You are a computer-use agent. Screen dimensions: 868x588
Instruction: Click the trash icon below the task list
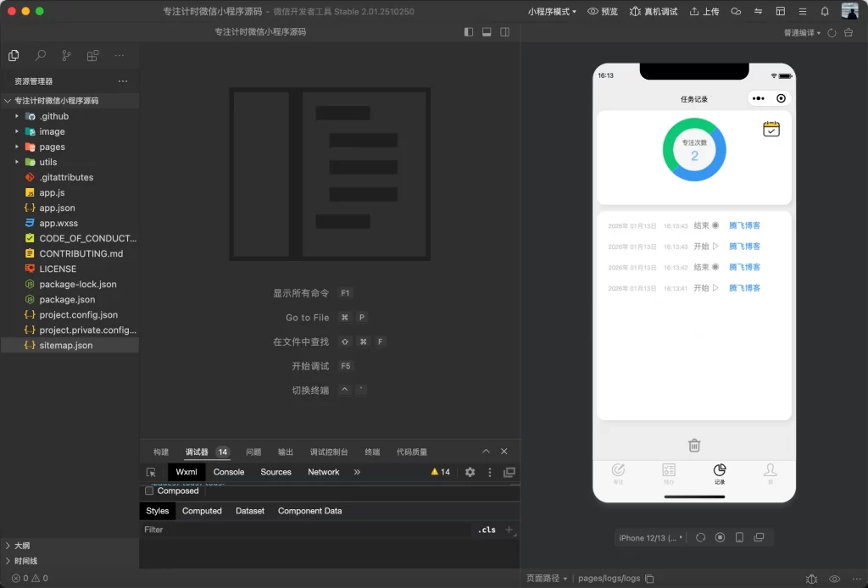pyautogui.click(x=693, y=445)
